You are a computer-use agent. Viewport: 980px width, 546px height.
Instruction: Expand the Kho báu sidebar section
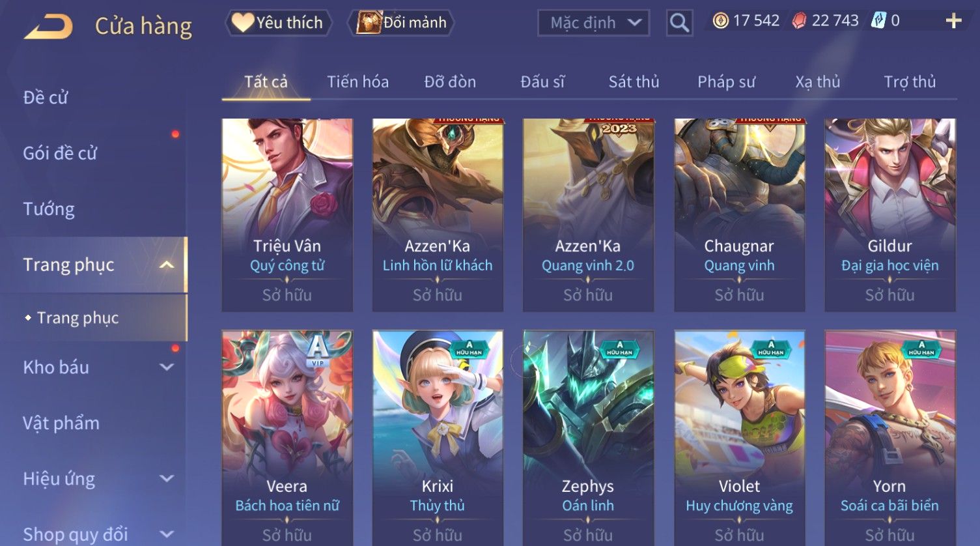167,367
